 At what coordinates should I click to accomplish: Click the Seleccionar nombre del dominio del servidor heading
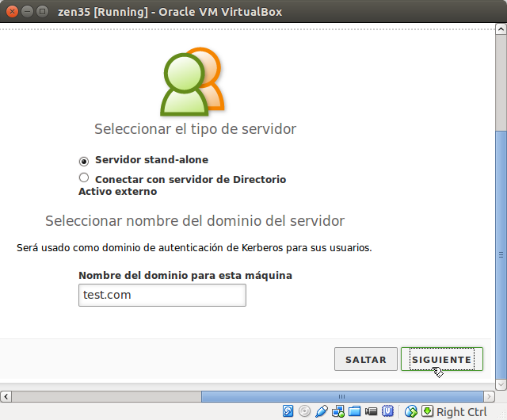tap(195, 220)
